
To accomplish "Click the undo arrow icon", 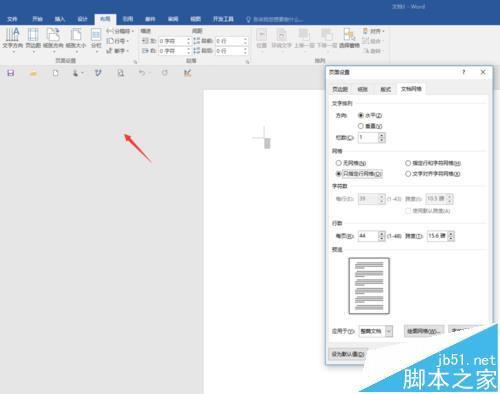I will (142, 73).
